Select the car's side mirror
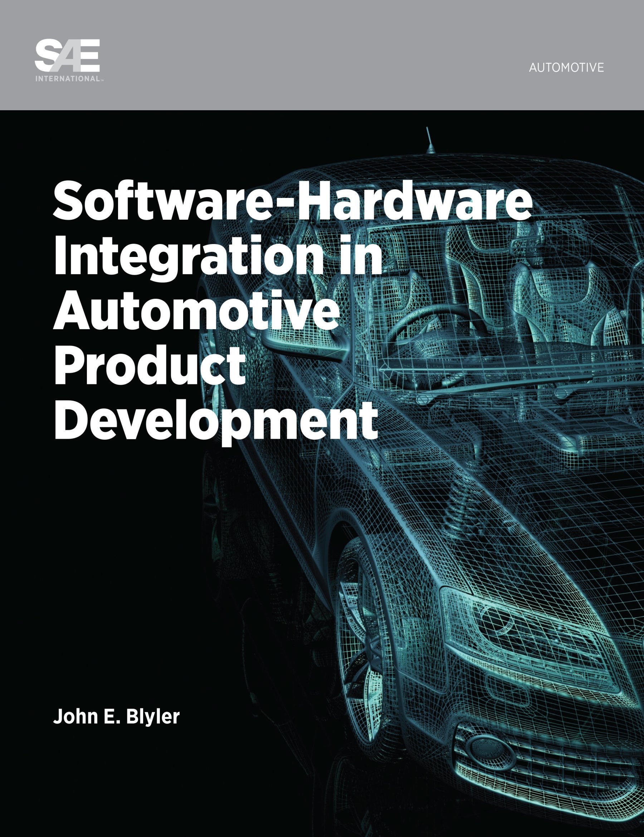This screenshot has width=644, height=837. pyautogui.click(x=292, y=328)
